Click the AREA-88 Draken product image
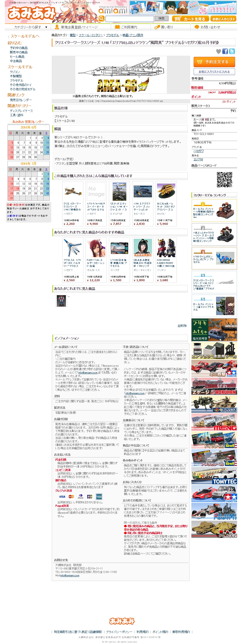Image resolution: width=244 pixels, height=644 pixels. tap(121, 74)
